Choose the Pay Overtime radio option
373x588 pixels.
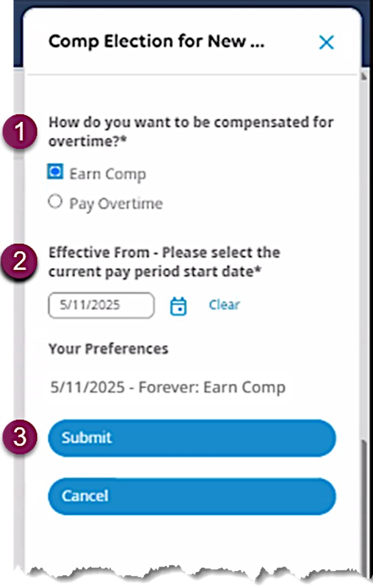(x=55, y=202)
